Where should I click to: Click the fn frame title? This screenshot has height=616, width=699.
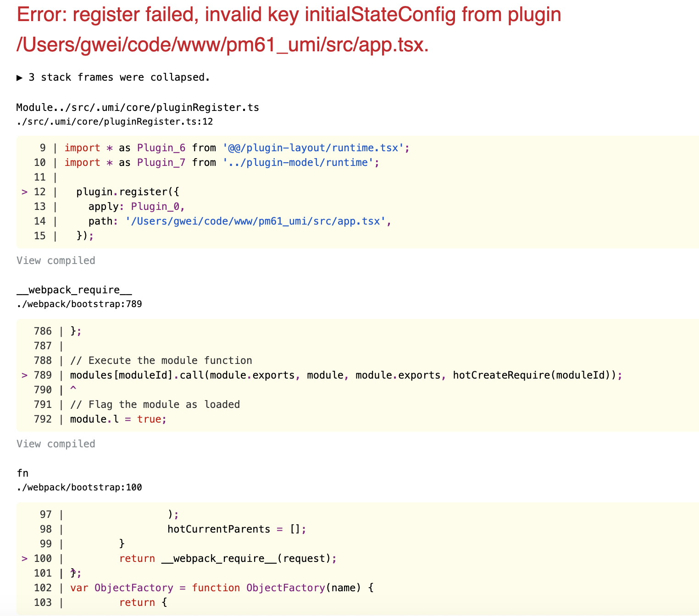(x=22, y=473)
